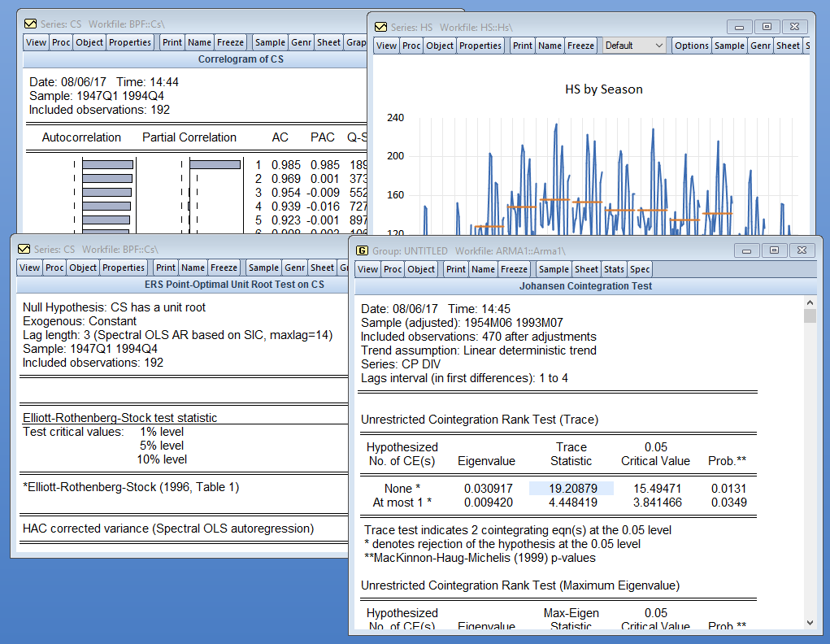Minimize the Johansen Group window
Viewport: 830px width, 644px height.
[746, 250]
